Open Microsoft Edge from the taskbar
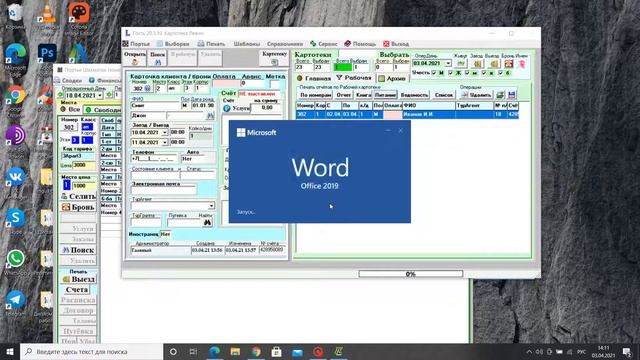Viewport: 640px width, 360px height. (215, 351)
